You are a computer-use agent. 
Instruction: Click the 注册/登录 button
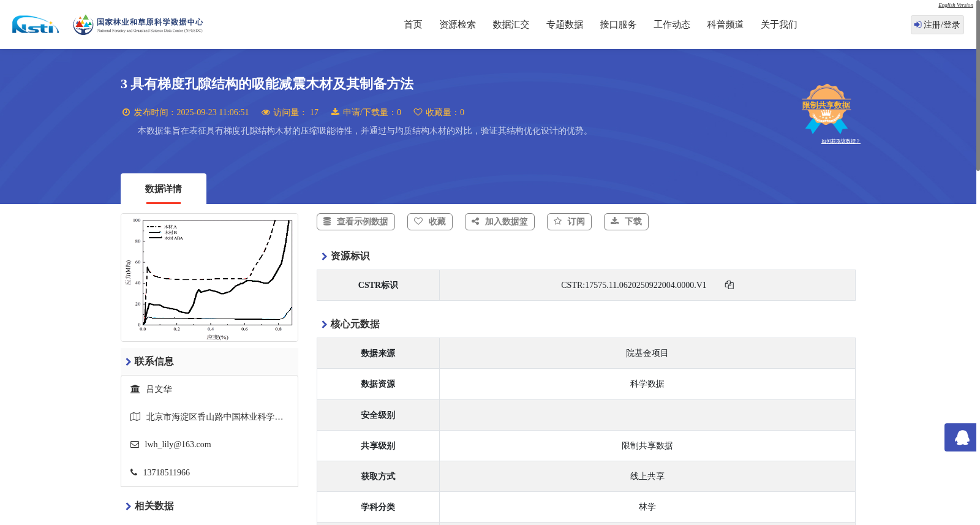(937, 25)
